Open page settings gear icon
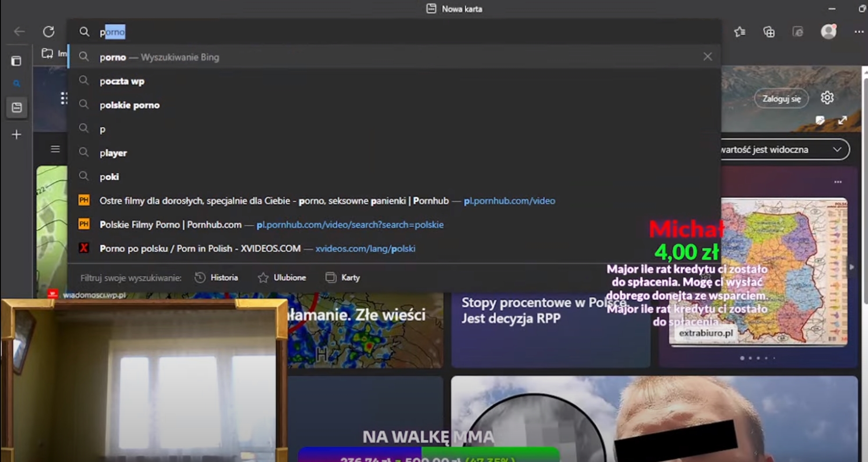 pos(827,98)
